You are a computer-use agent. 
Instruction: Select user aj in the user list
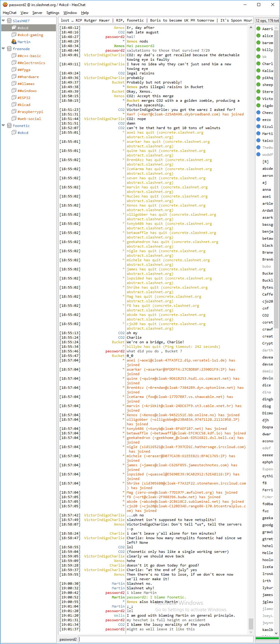point(264,182)
